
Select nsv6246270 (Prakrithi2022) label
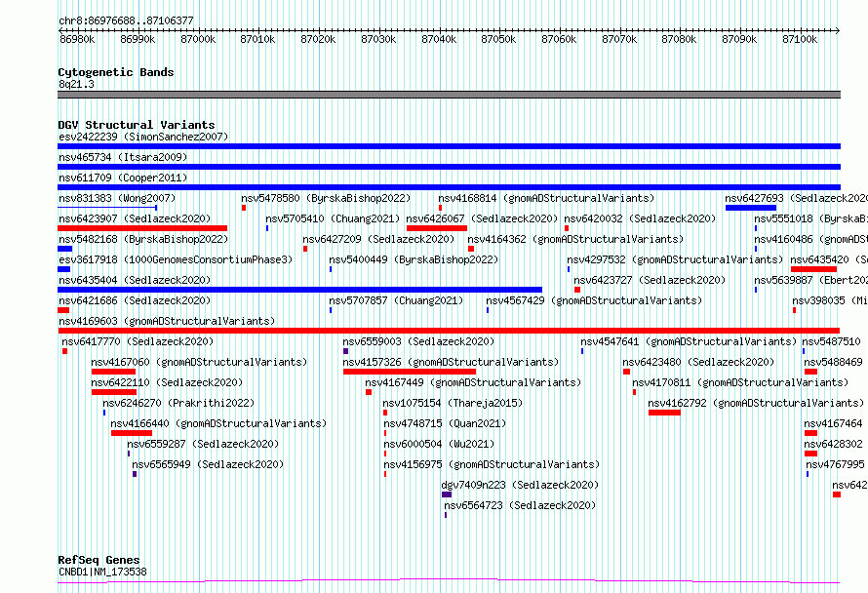(x=178, y=403)
